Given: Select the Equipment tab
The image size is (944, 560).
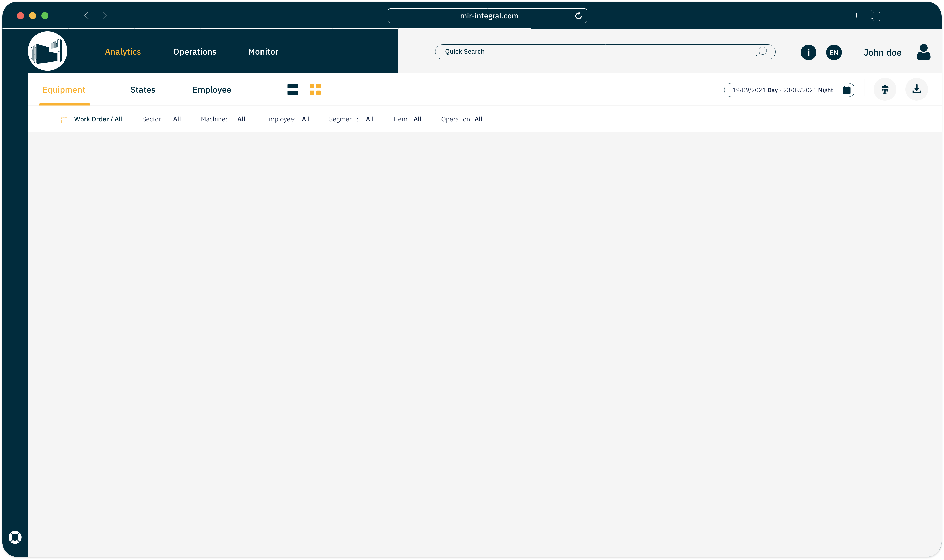Looking at the screenshot, I should coord(64,90).
